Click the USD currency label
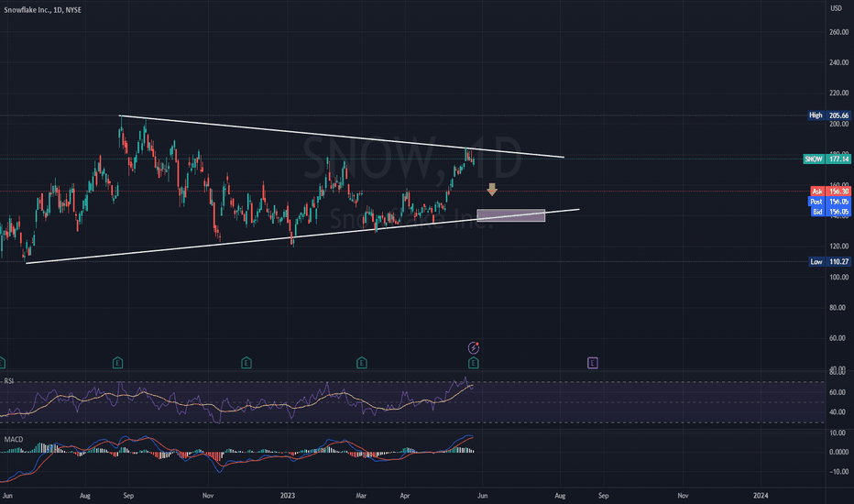 tap(836, 8)
